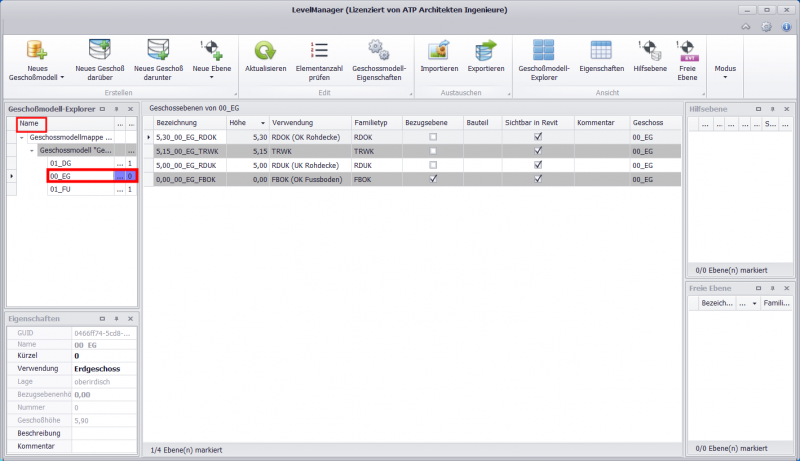
Task: Open the Austauschen group dialog launcher
Action: coord(509,94)
